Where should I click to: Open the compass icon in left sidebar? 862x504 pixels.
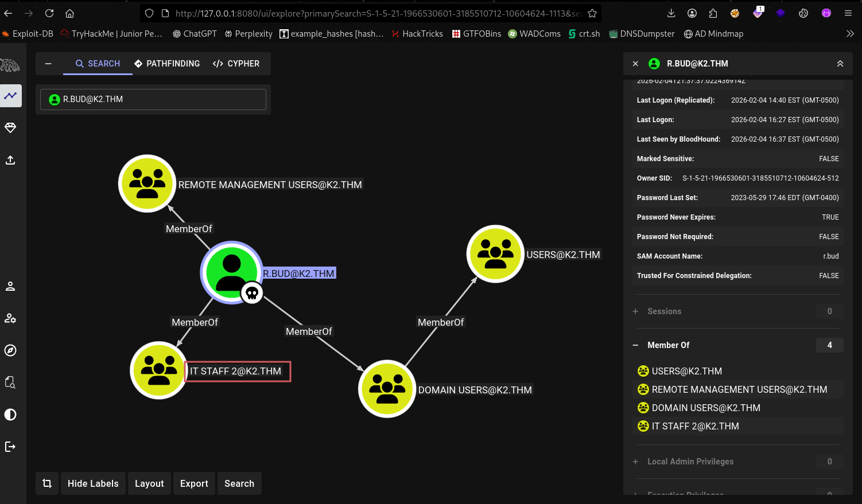(x=10, y=350)
